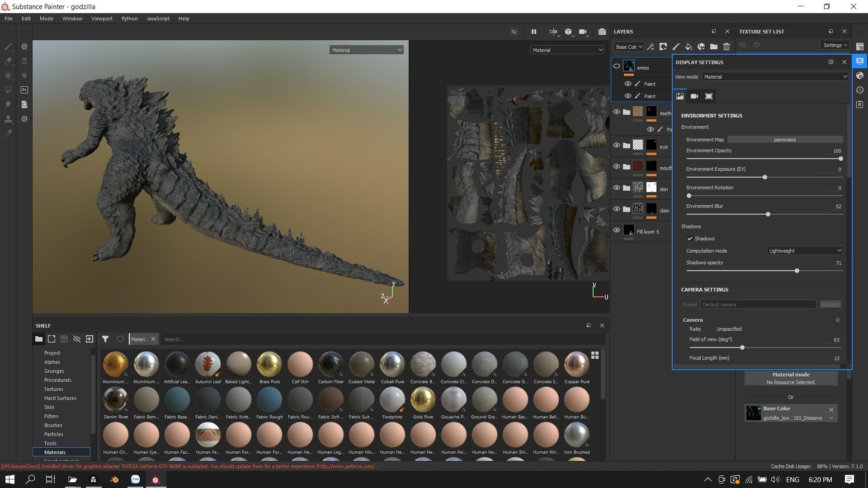
Task: Hide the mouth folder layer
Action: (617, 166)
